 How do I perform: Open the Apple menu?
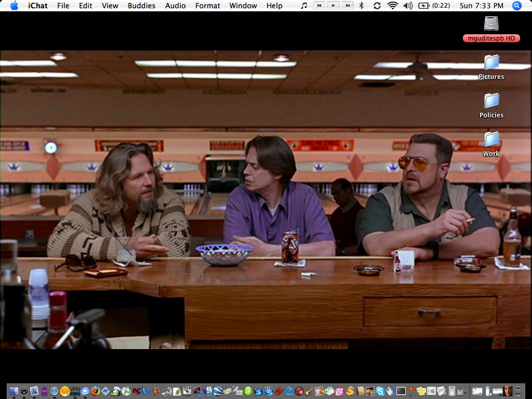14,5
